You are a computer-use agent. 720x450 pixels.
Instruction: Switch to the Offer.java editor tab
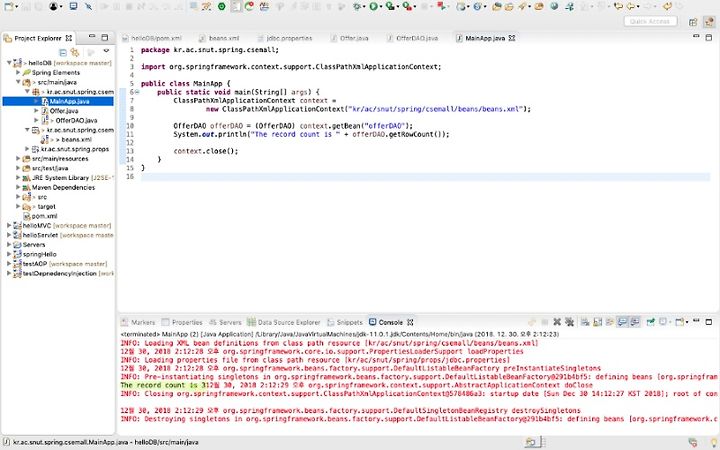tap(350, 38)
